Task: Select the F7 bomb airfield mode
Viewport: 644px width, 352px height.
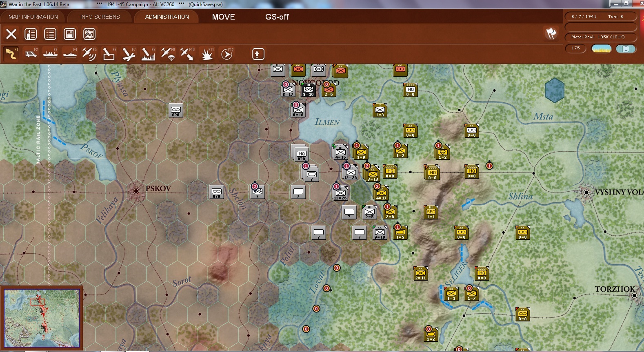Action: click(x=129, y=54)
